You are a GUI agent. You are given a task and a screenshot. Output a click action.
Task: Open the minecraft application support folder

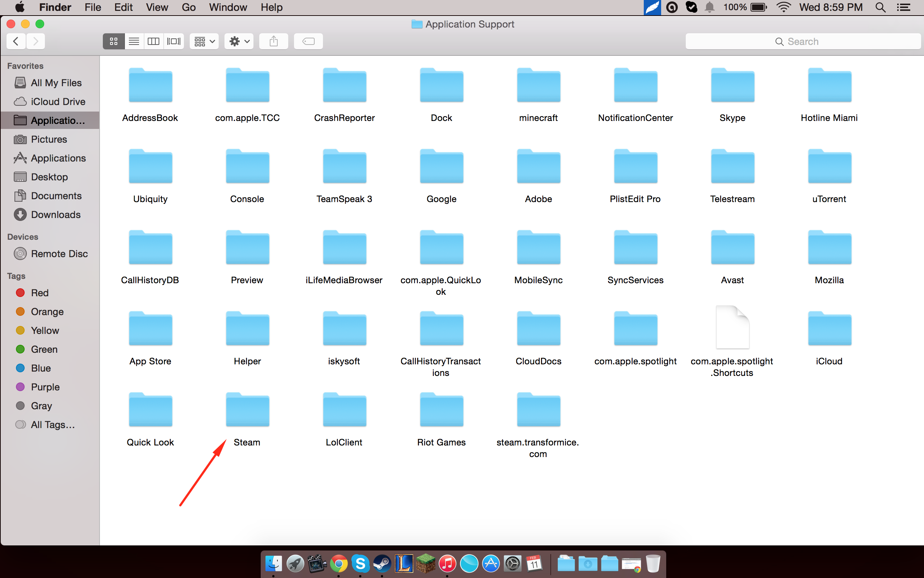click(x=537, y=90)
